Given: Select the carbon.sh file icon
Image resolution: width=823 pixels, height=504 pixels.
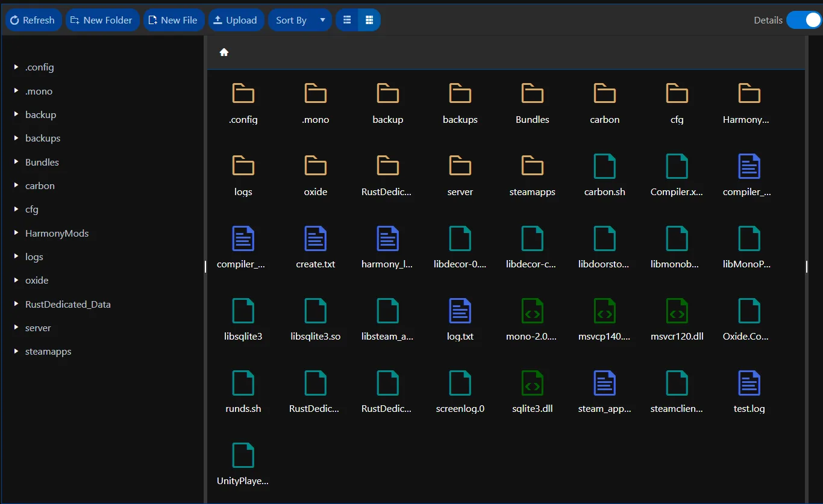Looking at the screenshot, I should pyautogui.click(x=605, y=166).
